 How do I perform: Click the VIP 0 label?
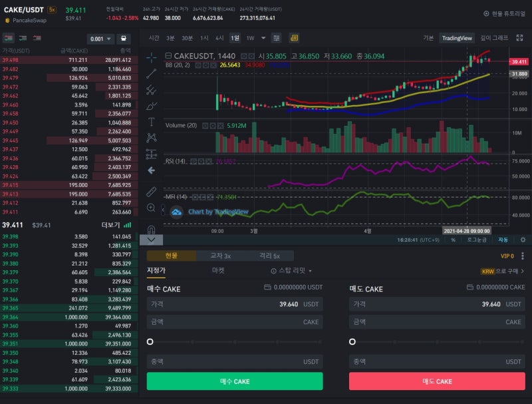click(x=507, y=256)
